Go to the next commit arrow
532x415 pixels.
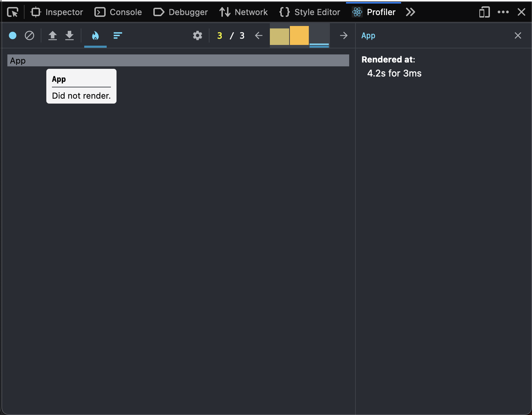coord(344,35)
